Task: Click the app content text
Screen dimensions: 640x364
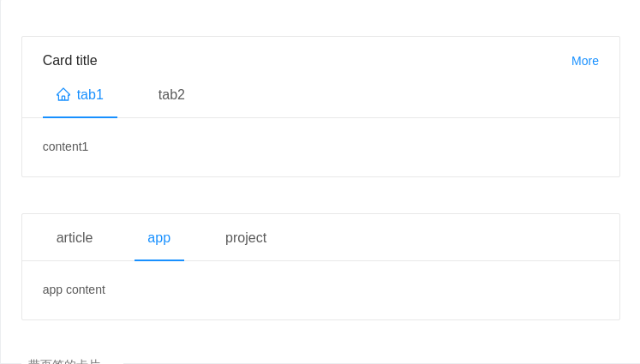Action: [x=74, y=289]
